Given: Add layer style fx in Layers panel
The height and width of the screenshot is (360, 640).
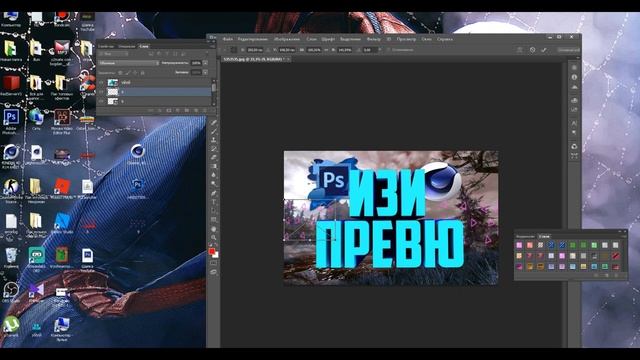Looking at the screenshot, I should [x=160, y=110].
